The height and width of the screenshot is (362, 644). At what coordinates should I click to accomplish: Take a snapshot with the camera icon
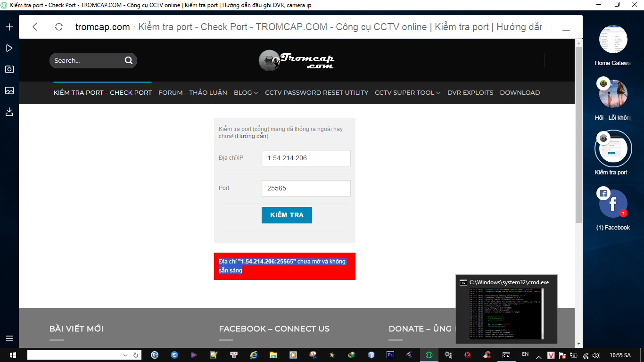click(9, 69)
